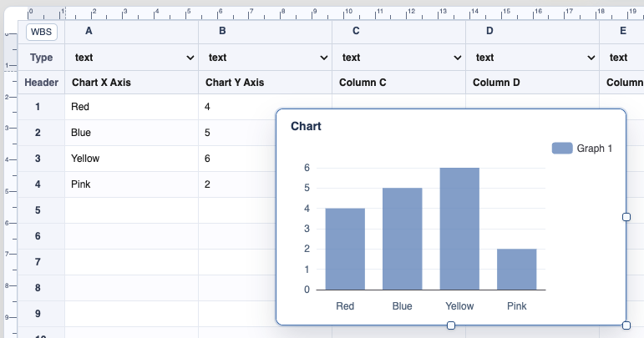The width and height of the screenshot is (644, 338).
Task: Click row number 3
Action: pyautogui.click(x=38, y=159)
